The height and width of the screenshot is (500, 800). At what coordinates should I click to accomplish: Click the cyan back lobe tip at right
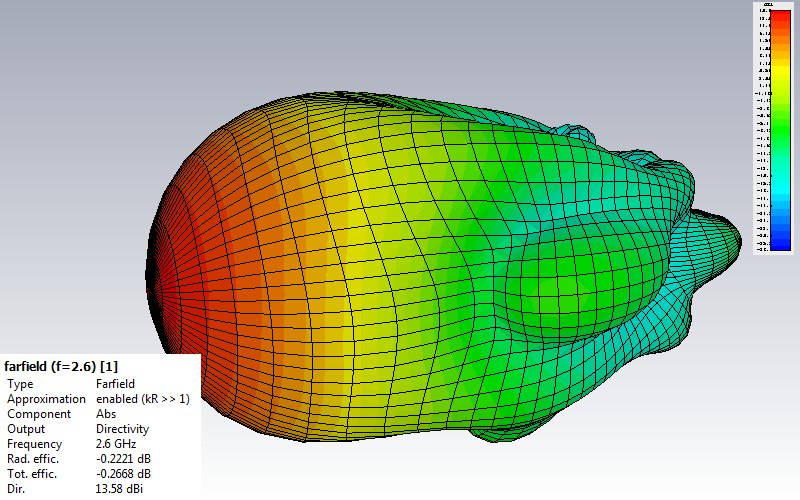(x=738, y=238)
